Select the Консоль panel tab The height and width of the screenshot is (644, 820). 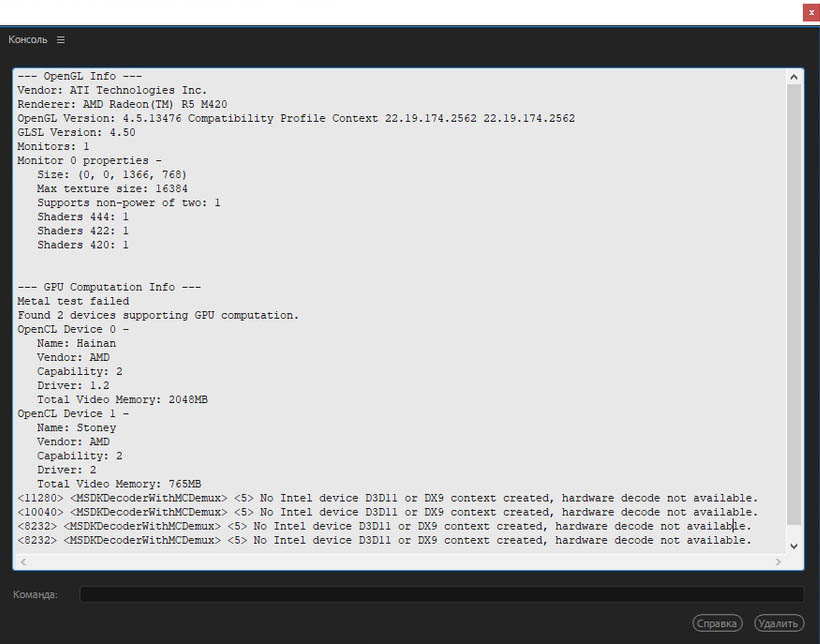click(28, 40)
